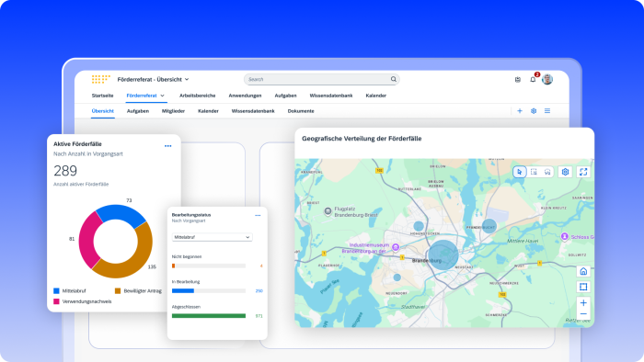This screenshot has width=644, height=362.
Task: Open the Bearbeitungsstatus card options menu
Action: [x=258, y=215]
